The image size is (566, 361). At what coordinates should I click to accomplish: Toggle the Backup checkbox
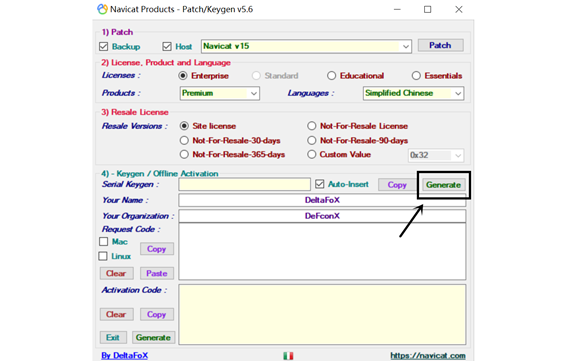(104, 47)
